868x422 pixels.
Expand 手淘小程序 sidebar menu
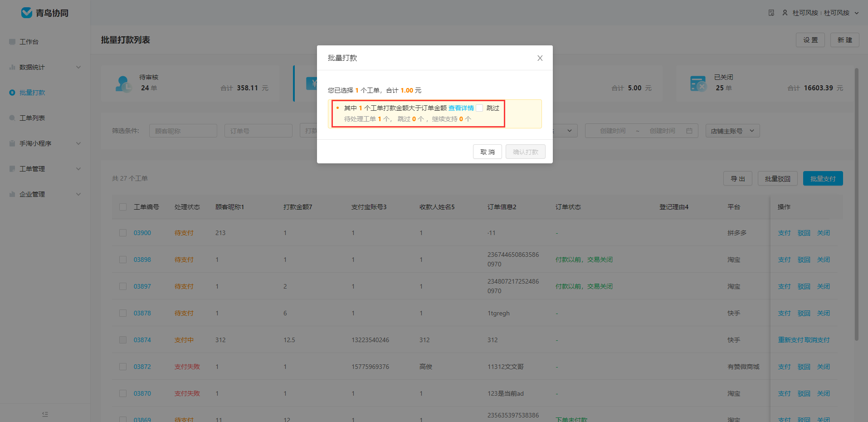pos(45,143)
